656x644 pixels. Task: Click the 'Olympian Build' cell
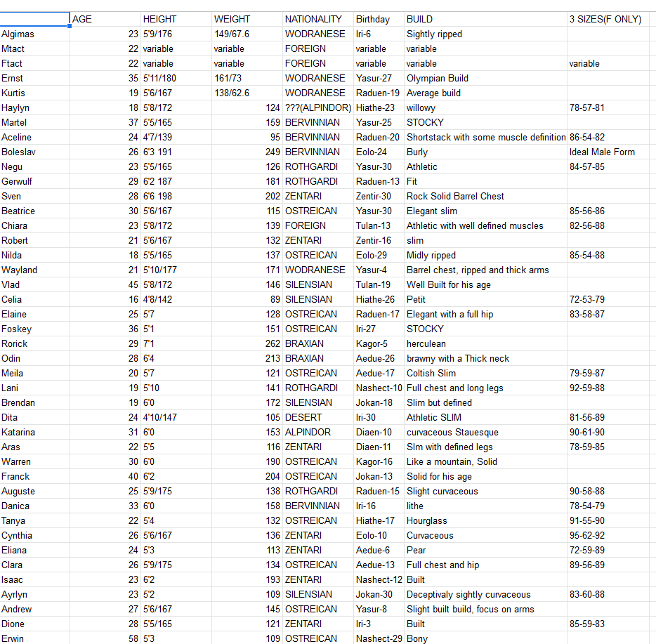[x=486, y=78]
